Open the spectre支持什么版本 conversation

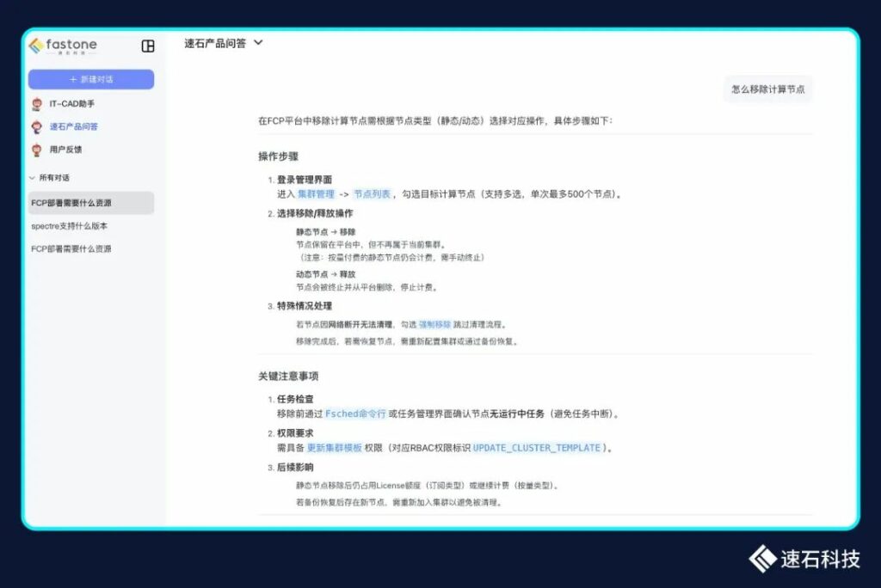tap(70, 226)
